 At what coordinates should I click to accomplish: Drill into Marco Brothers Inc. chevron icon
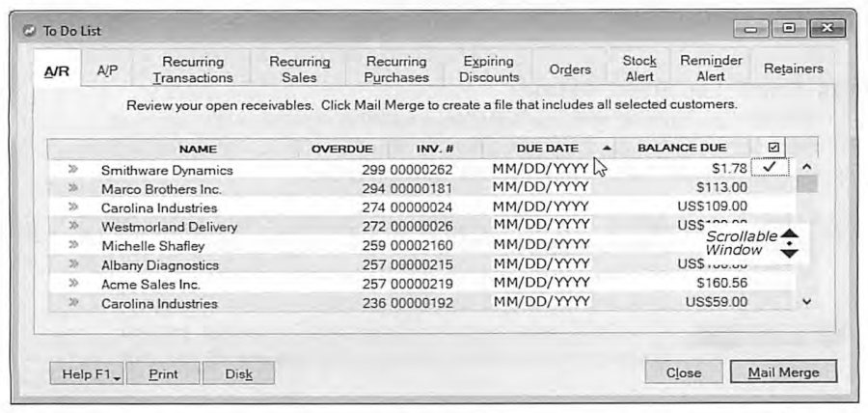pyautogui.click(x=72, y=187)
